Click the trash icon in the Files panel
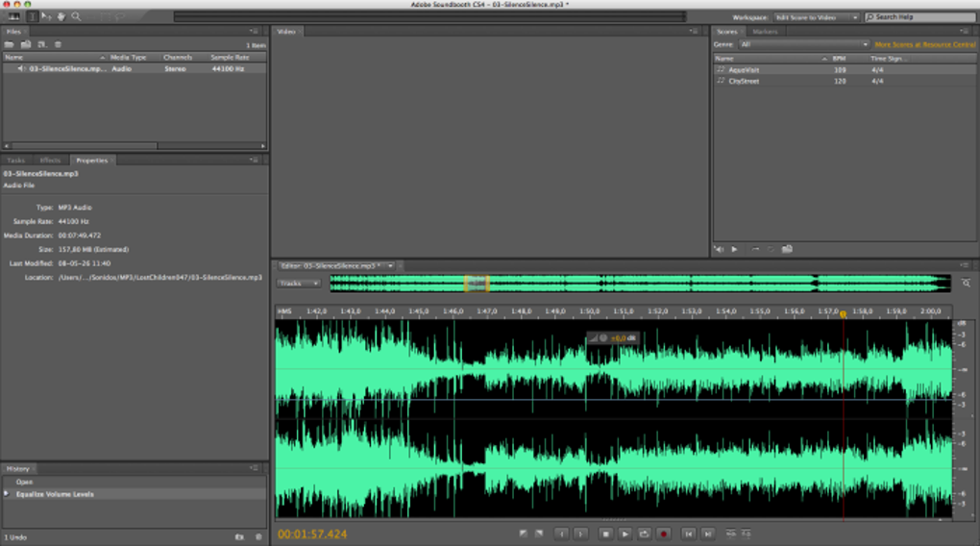The width and height of the screenshot is (980, 546). pos(58,45)
